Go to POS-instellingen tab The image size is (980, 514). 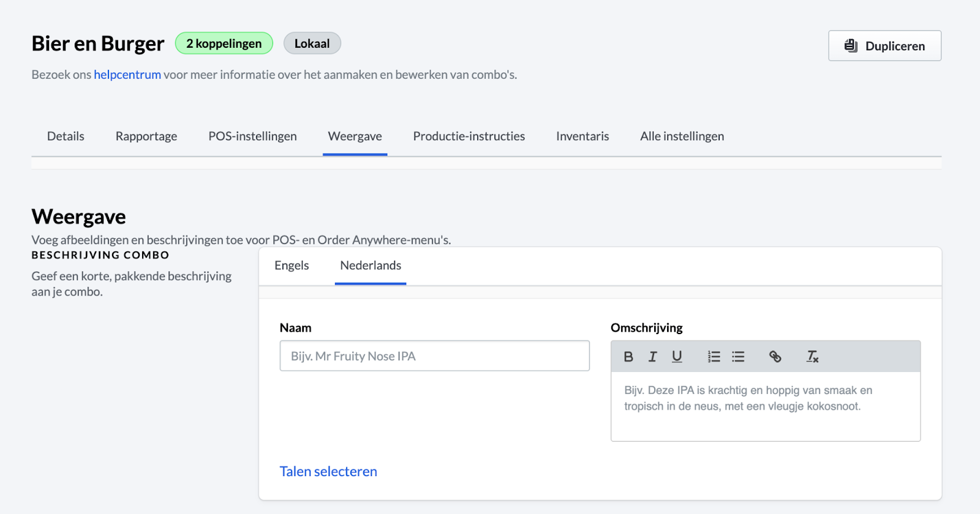[x=252, y=136]
